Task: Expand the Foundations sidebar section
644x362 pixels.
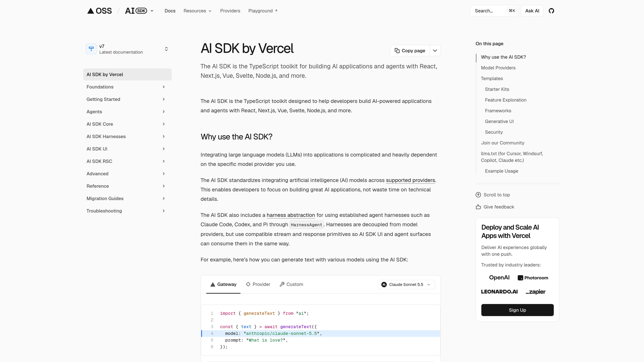Action: point(127,87)
